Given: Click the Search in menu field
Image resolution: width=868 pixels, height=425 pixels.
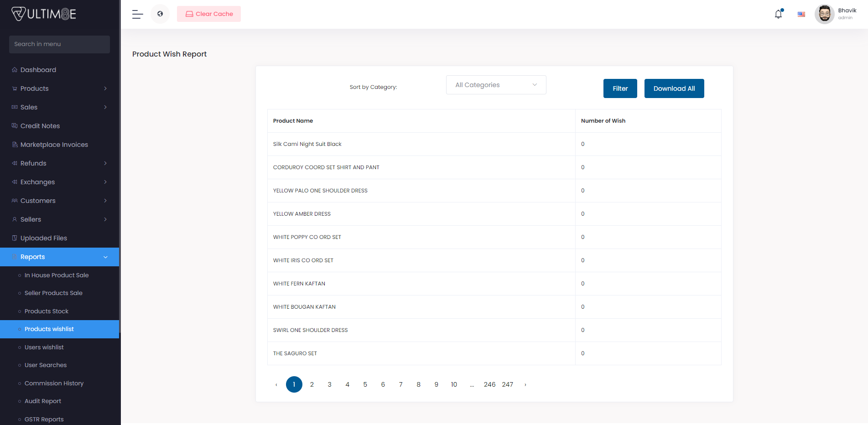Looking at the screenshot, I should point(59,44).
